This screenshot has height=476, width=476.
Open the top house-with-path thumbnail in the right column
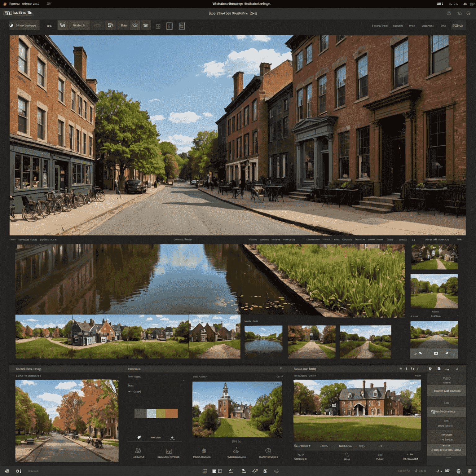click(434, 257)
